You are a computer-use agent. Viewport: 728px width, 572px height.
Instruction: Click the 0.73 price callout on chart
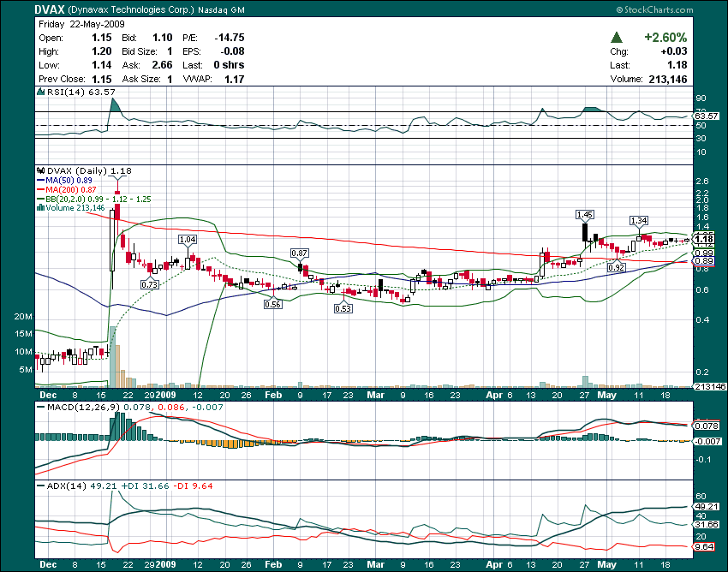click(x=150, y=284)
